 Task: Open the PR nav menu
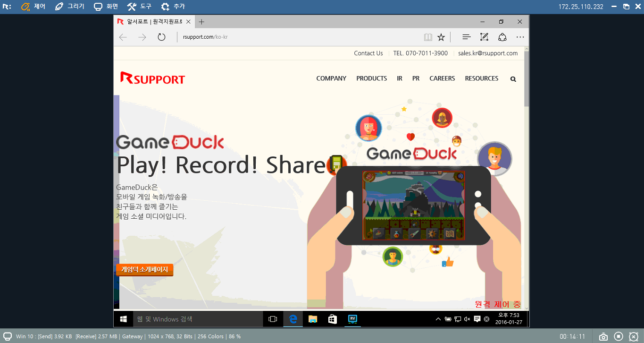(416, 78)
